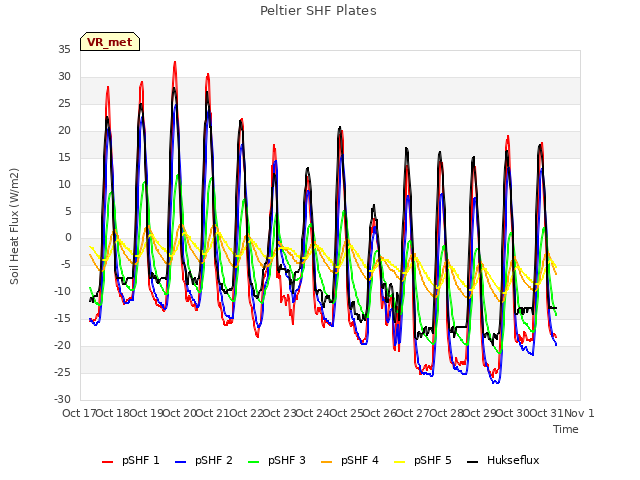Click the green pSHF 3 legend swatch
This screenshot has height=480, width=640.
click(253, 462)
